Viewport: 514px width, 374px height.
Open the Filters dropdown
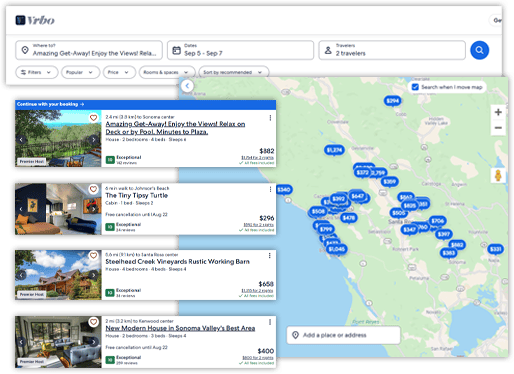click(36, 72)
